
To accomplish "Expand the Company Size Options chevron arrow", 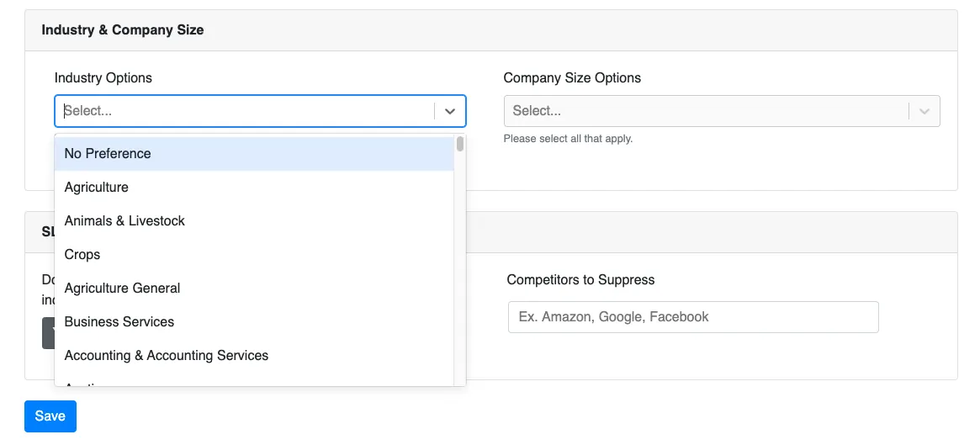I will click(924, 111).
